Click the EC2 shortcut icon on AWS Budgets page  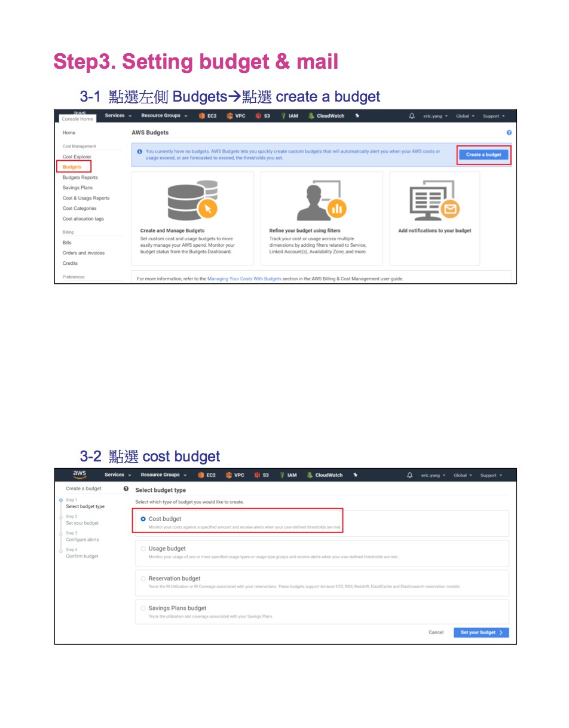point(202,116)
